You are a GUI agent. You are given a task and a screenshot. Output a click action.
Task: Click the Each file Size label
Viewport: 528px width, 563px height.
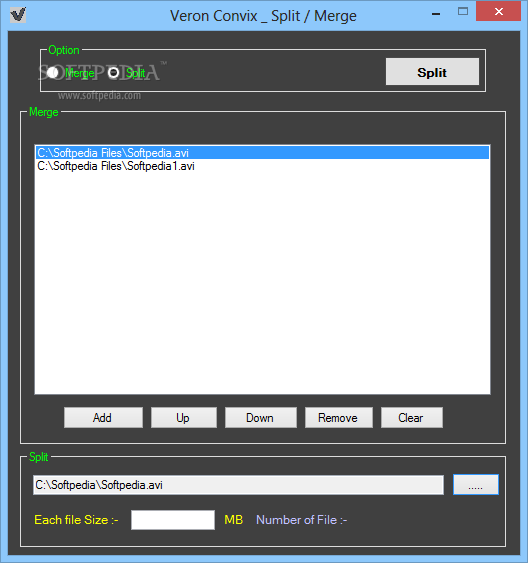coord(76,520)
